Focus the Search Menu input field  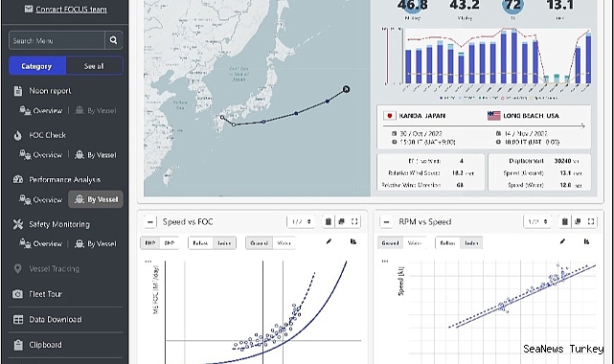57,40
